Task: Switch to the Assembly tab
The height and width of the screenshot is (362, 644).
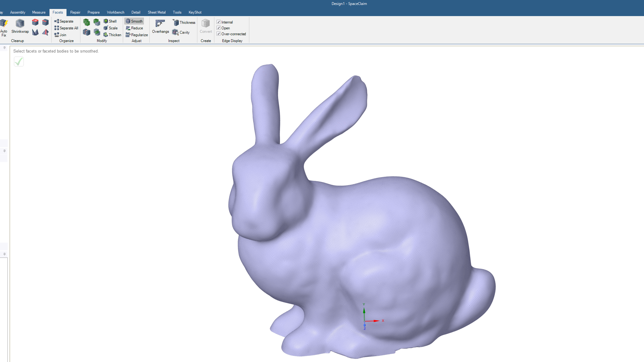Action: pos(18,12)
